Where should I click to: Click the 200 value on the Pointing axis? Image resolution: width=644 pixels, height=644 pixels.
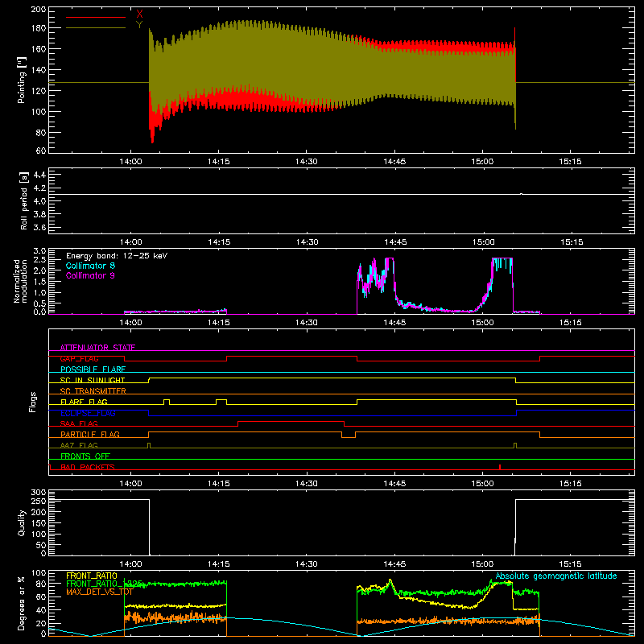(39, 10)
